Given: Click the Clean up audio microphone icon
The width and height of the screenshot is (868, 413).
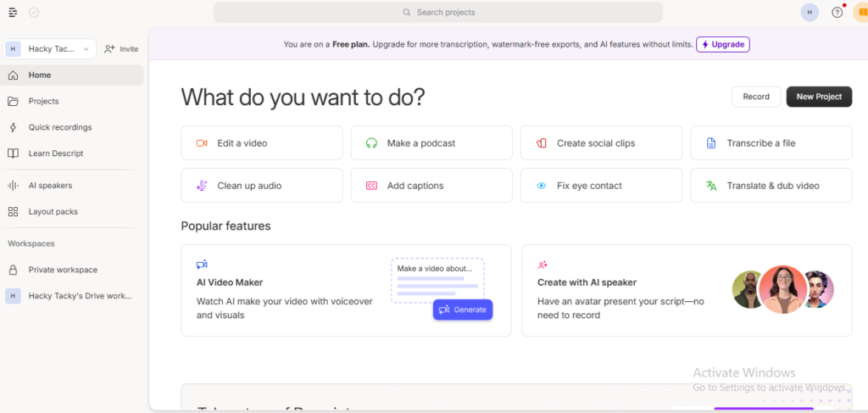Looking at the screenshot, I should (x=202, y=186).
